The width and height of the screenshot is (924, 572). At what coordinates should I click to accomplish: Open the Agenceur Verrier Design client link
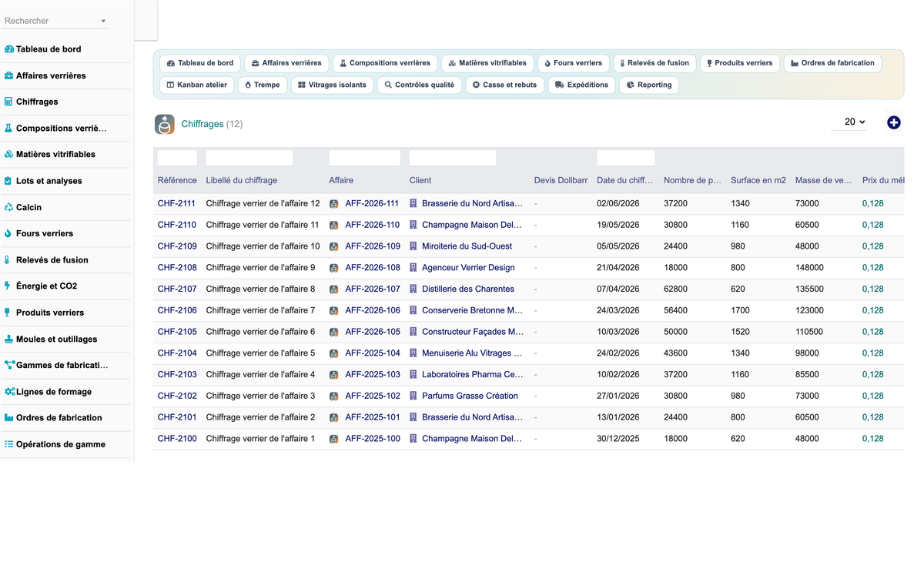tap(468, 268)
